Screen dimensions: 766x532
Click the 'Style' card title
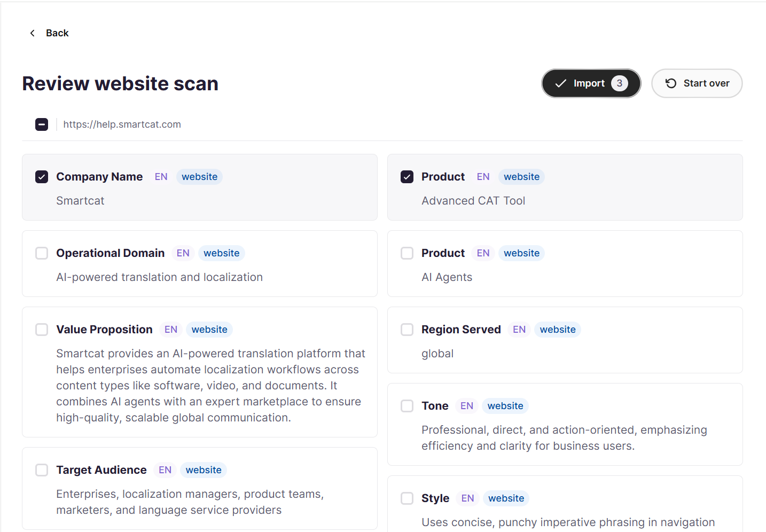tap(435, 498)
